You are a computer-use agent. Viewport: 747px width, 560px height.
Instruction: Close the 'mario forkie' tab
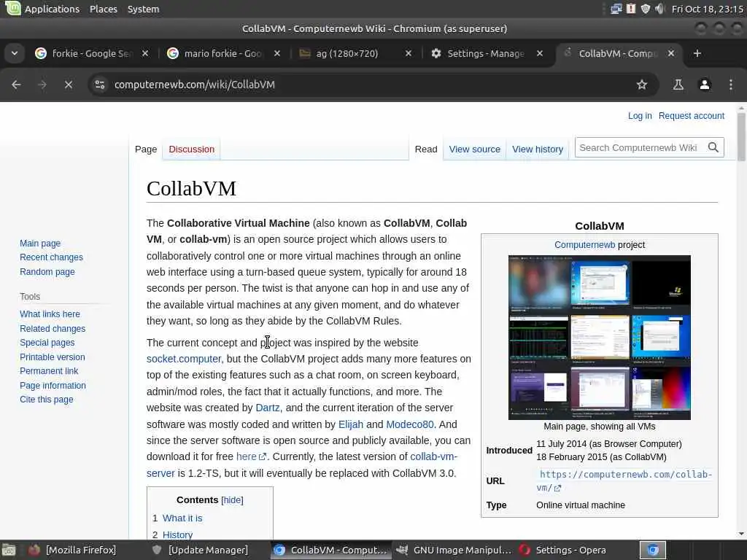pos(276,53)
